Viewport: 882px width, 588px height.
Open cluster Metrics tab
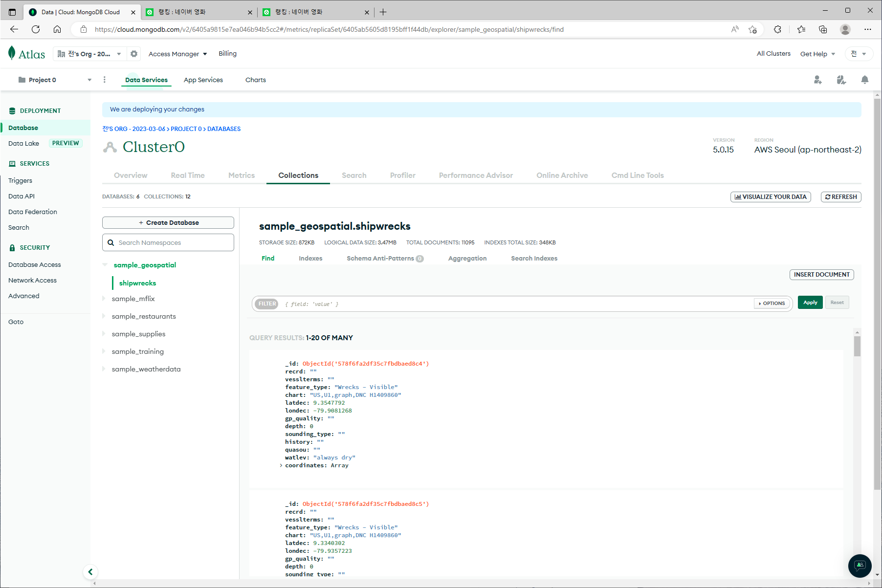(x=242, y=175)
